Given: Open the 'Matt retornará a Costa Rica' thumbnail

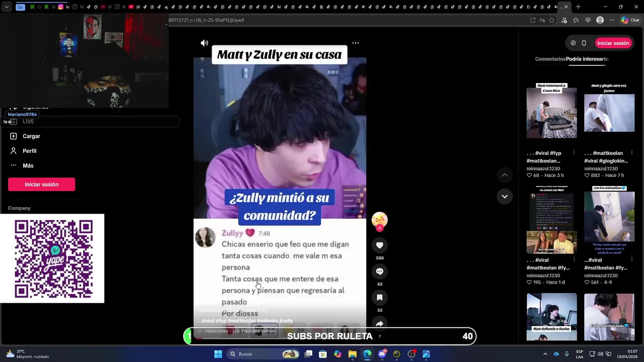Looking at the screenshot, I should click(552, 111).
